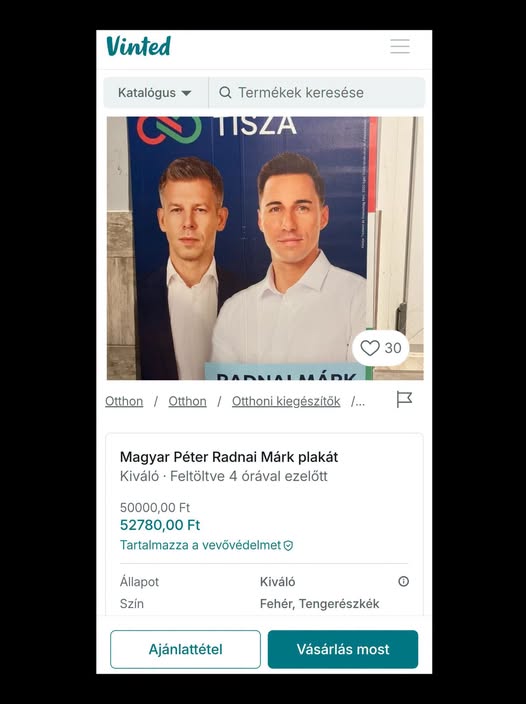526x704 pixels.
Task: Click the Ajánlattétel button
Action: pyautogui.click(x=185, y=649)
